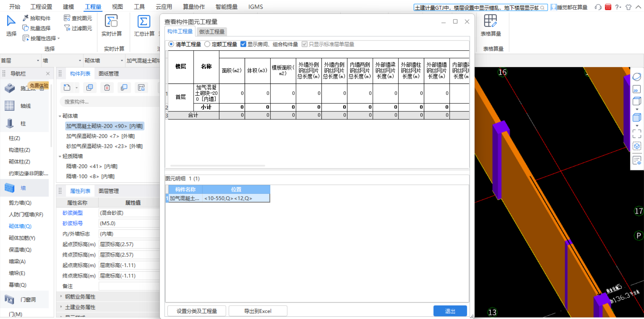644x319 pixels.
Task: Run 汇总计算 summary calculation
Action: [144, 25]
